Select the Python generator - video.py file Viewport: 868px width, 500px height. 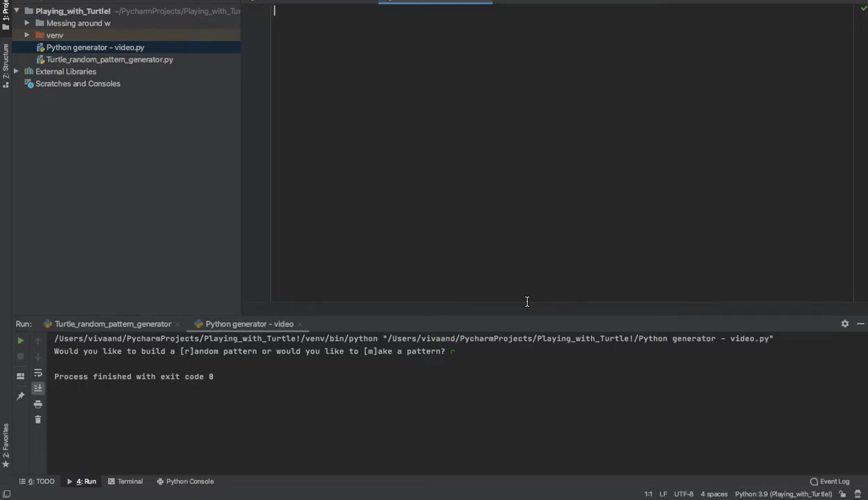95,47
